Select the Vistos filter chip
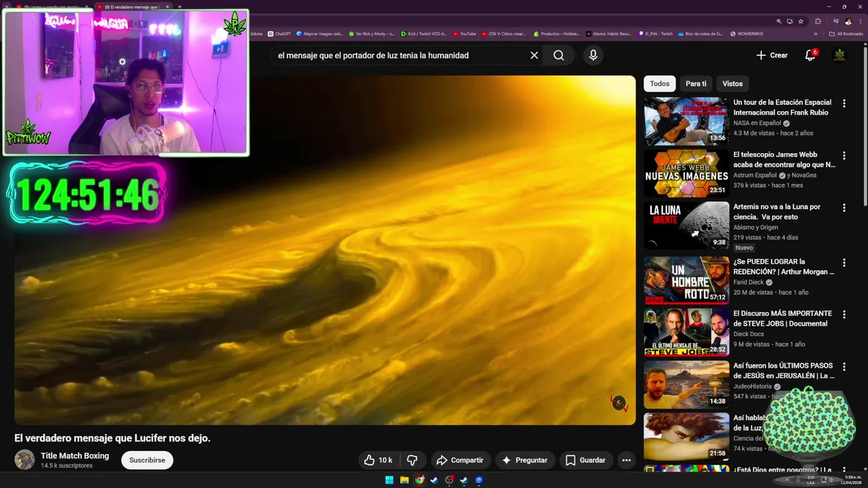This screenshot has width=868, height=488. (x=732, y=84)
